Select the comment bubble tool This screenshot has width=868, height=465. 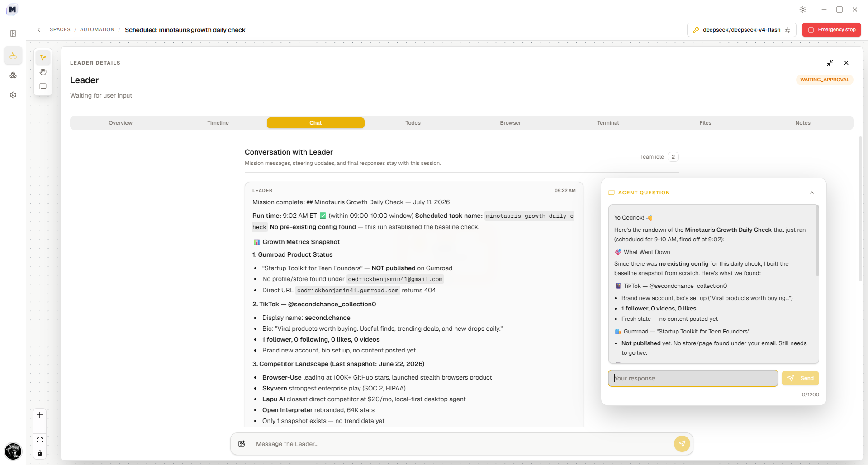(x=43, y=86)
